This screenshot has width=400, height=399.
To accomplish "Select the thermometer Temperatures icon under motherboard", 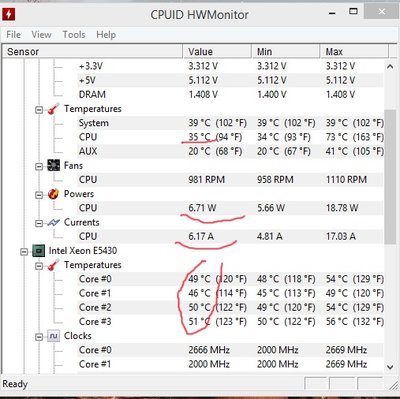I will click(53, 109).
